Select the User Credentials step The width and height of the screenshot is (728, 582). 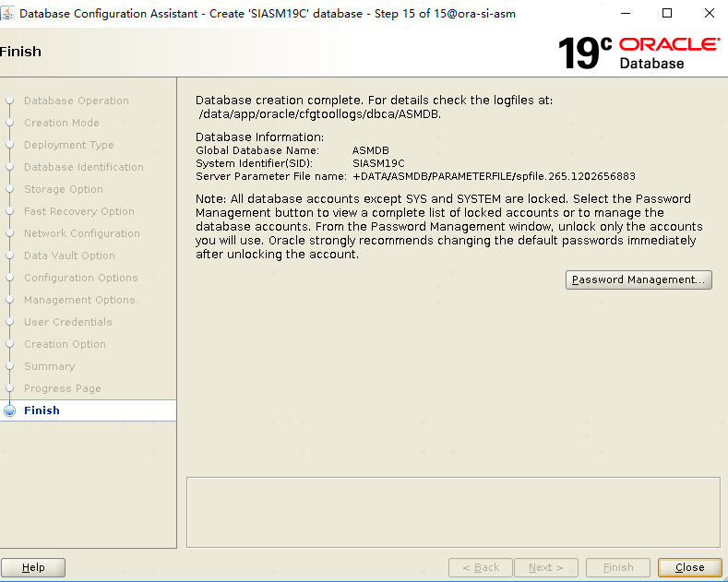pos(68,322)
